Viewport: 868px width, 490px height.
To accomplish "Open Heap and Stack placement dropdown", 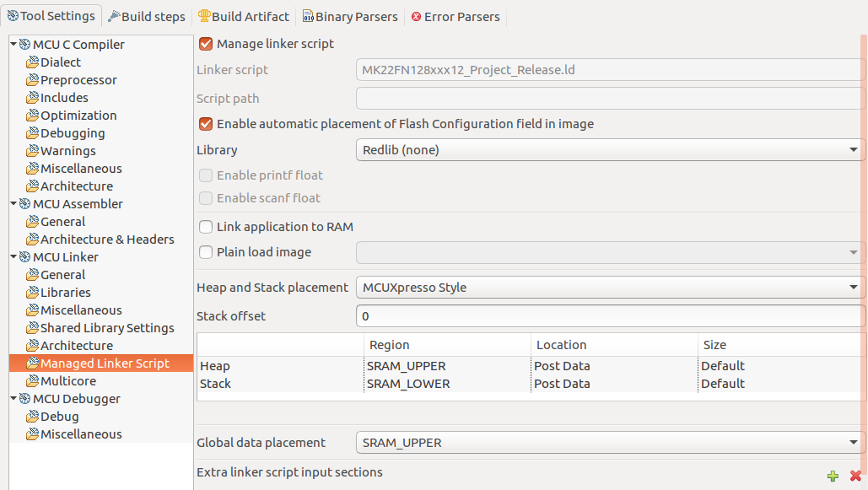I will coord(611,288).
